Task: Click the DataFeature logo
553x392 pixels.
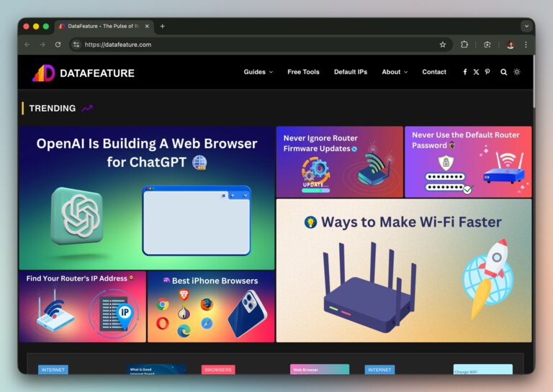Action: click(x=84, y=73)
